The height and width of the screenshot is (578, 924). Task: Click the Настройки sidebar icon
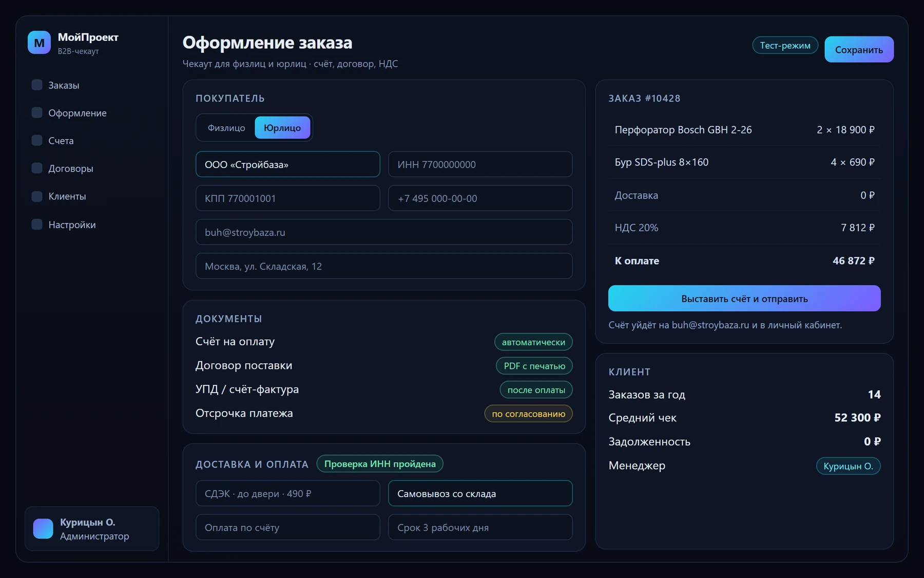37,225
